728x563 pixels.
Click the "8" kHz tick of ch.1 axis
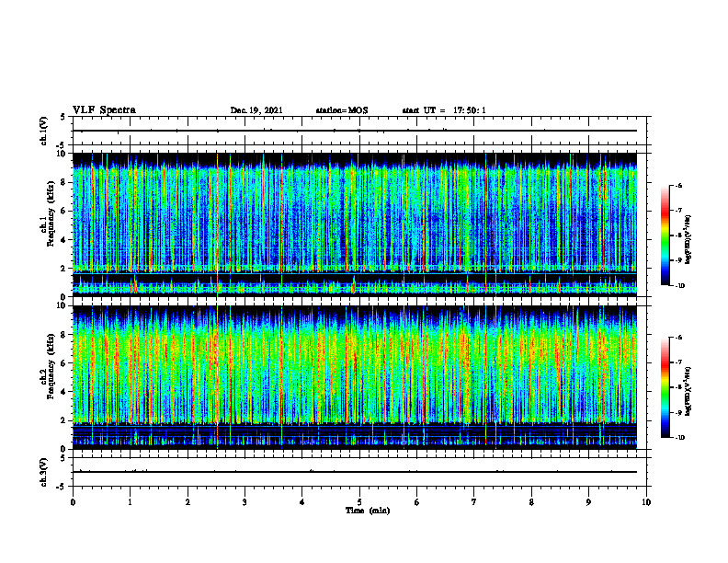(x=63, y=182)
